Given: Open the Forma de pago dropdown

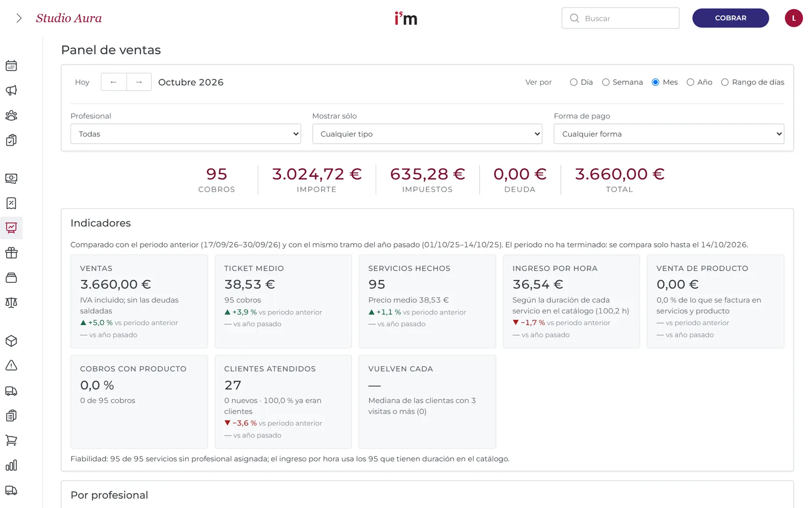Looking at the screenshot, I should [669, 134].
